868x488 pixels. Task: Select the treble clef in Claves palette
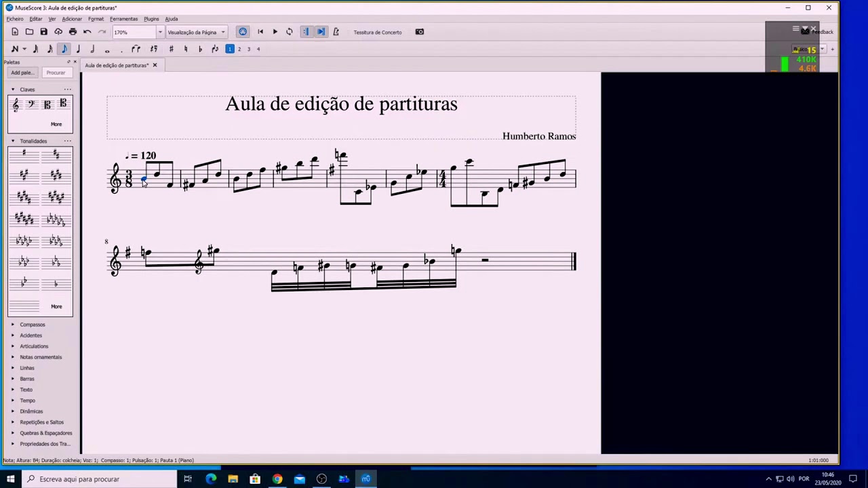tap(16, 104)
